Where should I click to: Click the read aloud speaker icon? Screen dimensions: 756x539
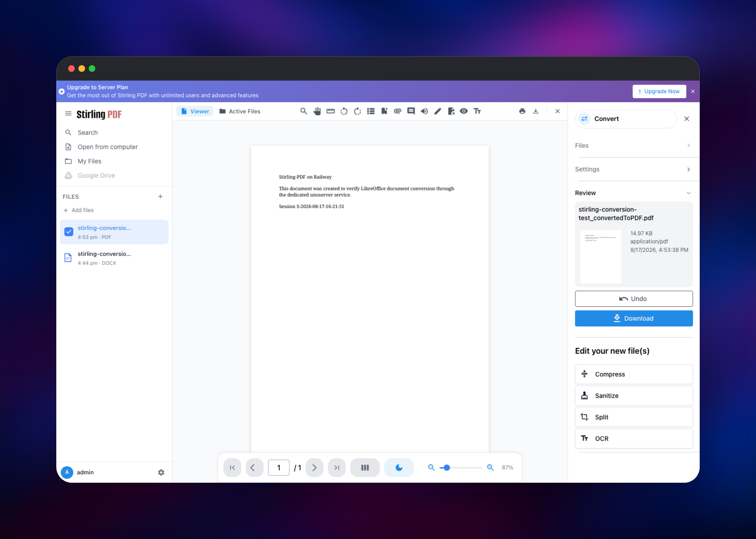[x=424, y=111]
